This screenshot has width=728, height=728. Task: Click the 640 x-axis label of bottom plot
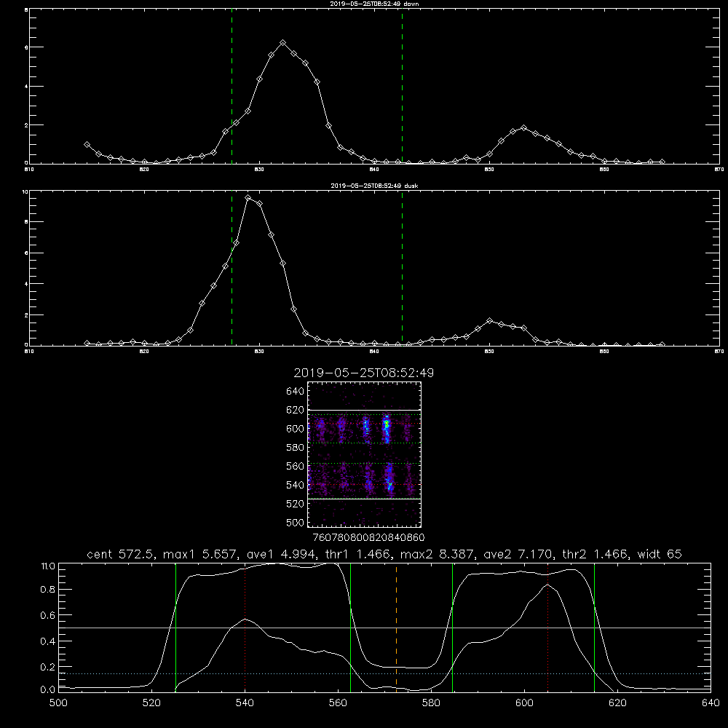(711, 703)
